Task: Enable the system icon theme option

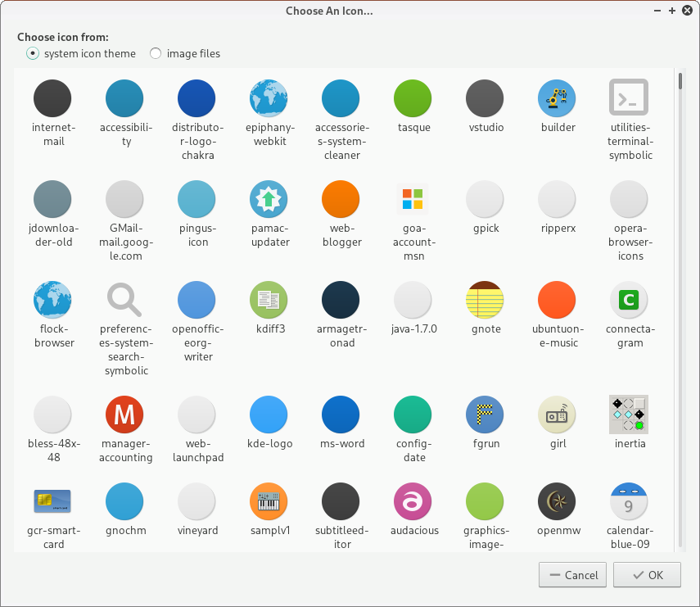Action: click(33, 54)
